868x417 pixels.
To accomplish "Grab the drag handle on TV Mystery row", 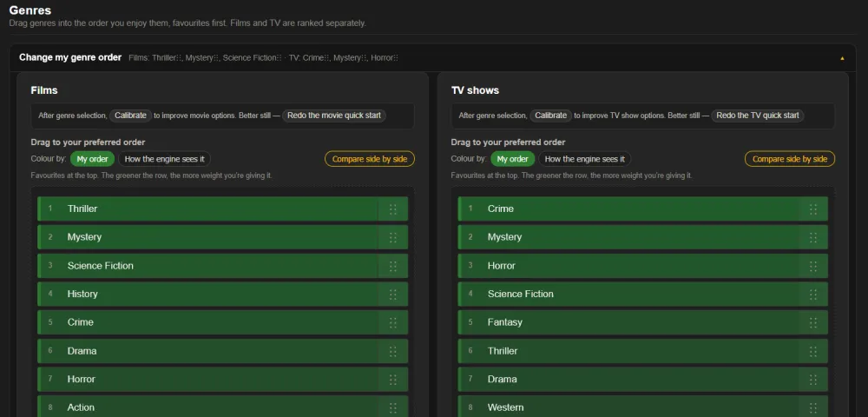I will [x=813, y=237].
